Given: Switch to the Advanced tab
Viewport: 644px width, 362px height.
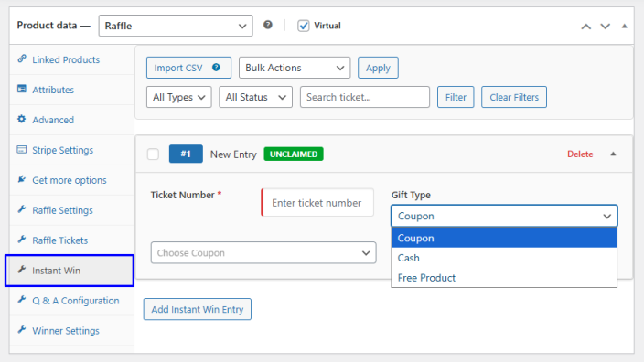Looking at the screenshot, I should [x=72, y=120].
